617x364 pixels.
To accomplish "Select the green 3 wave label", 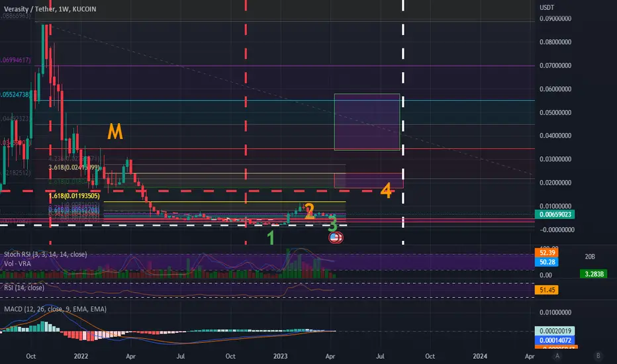I will 332,224.
